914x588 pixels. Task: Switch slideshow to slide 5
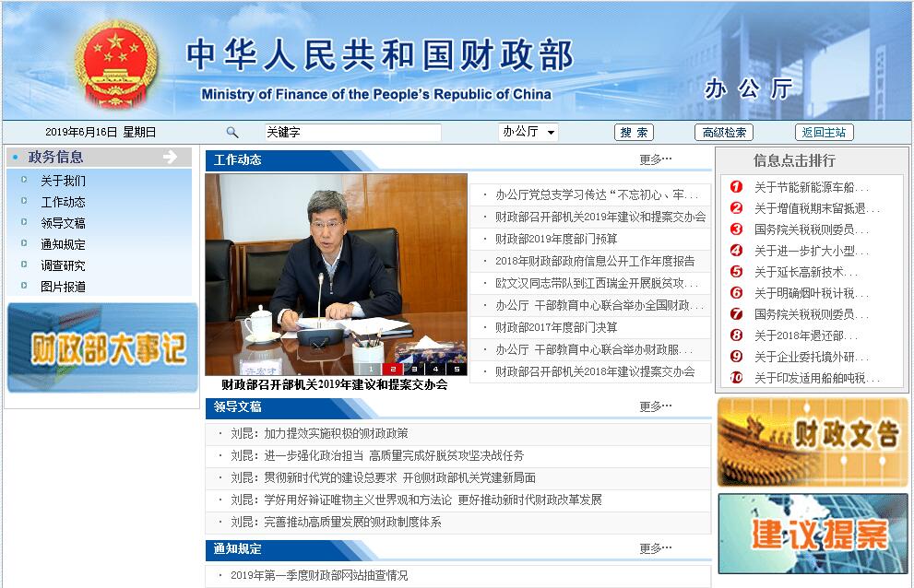coord(457,369)
